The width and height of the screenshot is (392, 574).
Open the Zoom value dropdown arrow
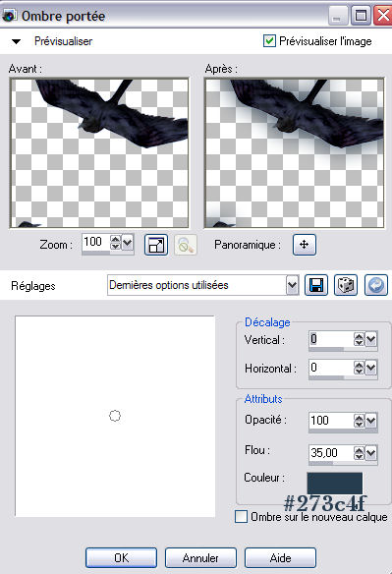(127, 243)
